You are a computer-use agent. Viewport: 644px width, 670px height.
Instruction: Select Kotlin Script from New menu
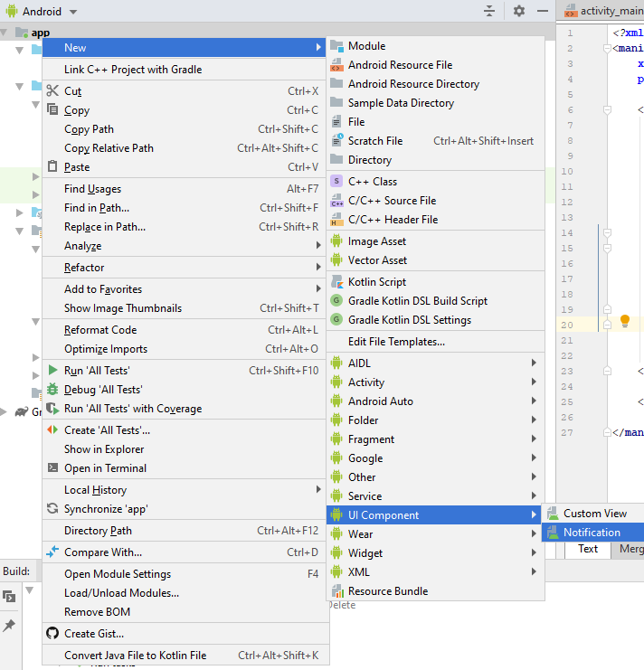(x=376, y=282)
